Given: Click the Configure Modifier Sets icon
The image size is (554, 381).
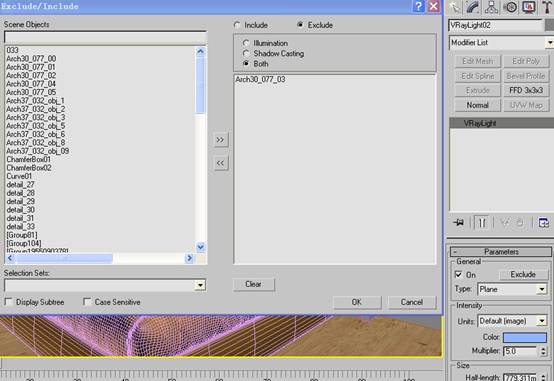Looking at the screenshot, I should coord(543,223).
